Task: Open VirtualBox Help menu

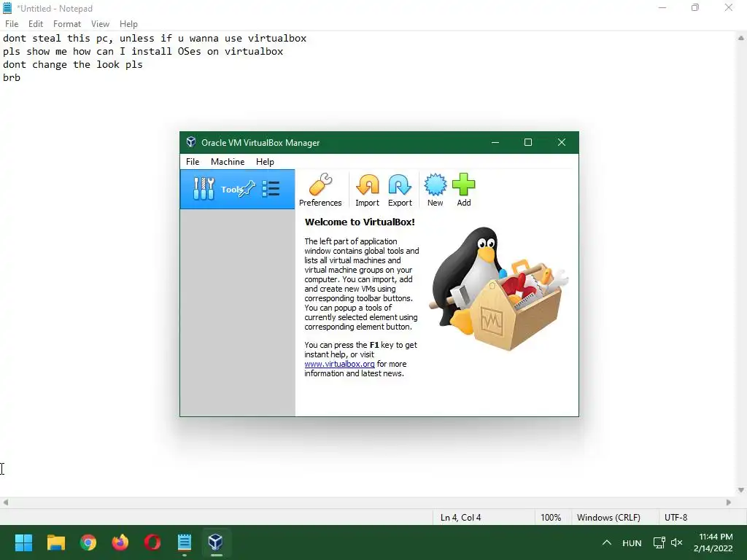Action: (265, 162)
